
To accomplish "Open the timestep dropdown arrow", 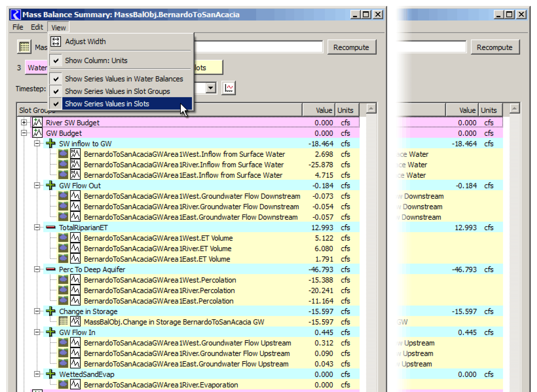I will (x=211, y=88).
